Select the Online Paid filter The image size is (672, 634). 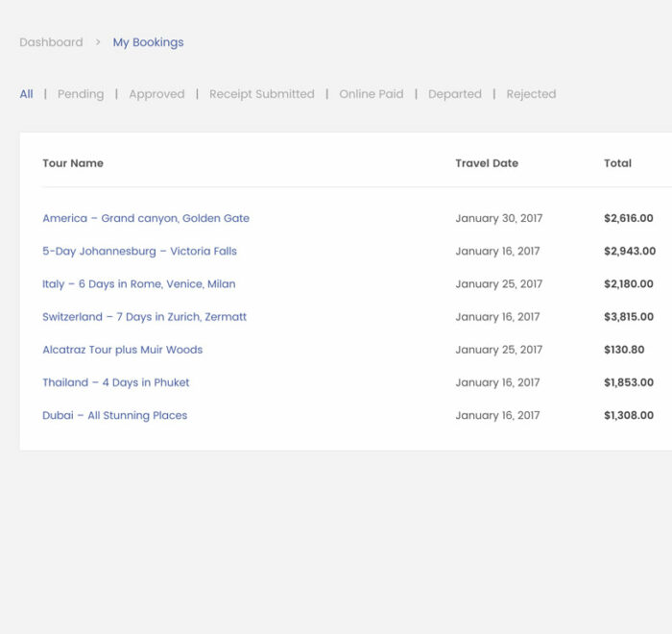pyautogui.click(x=371, y=94)
